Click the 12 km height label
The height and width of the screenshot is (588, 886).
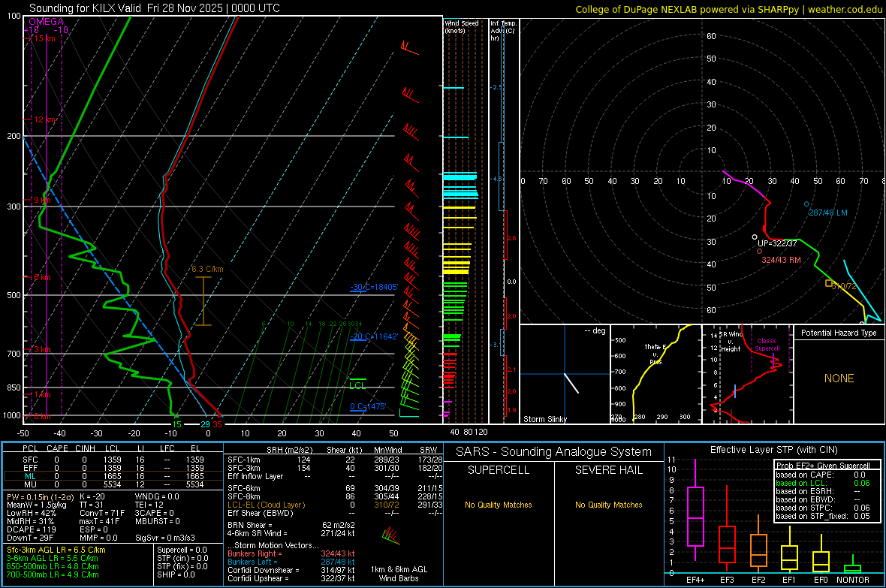pyautogui.click(x=45, y=120)
